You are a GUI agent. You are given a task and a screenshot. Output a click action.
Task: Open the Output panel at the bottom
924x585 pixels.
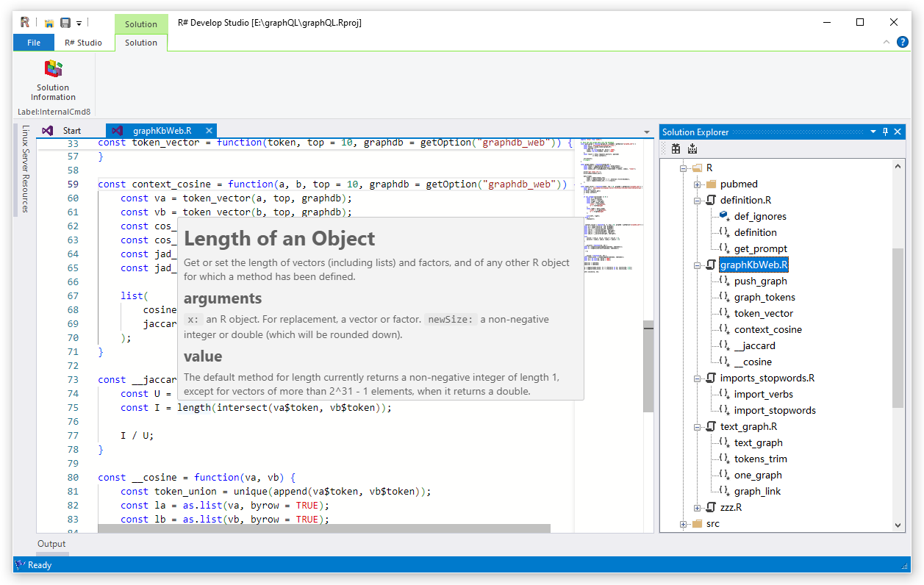coord(52,544)
